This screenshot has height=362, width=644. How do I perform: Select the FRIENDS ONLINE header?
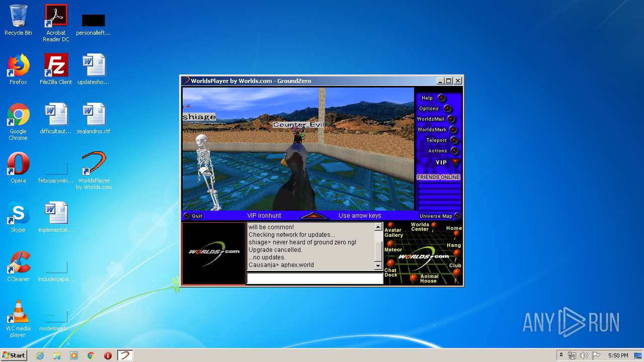[x=438, y=177]
